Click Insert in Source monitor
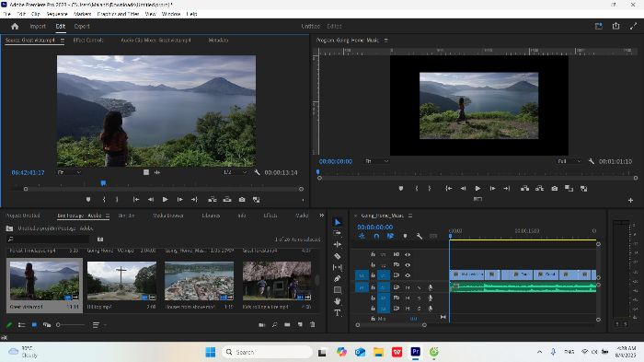The height and width of the screenshot is (362, 644). click(x=213, y=200)
